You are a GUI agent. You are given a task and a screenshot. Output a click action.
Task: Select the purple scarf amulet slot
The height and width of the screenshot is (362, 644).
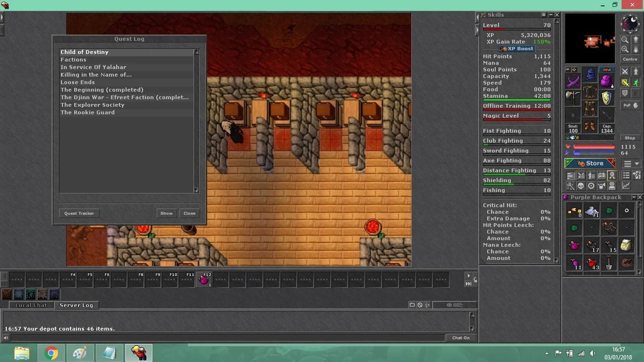click(573, 80)
